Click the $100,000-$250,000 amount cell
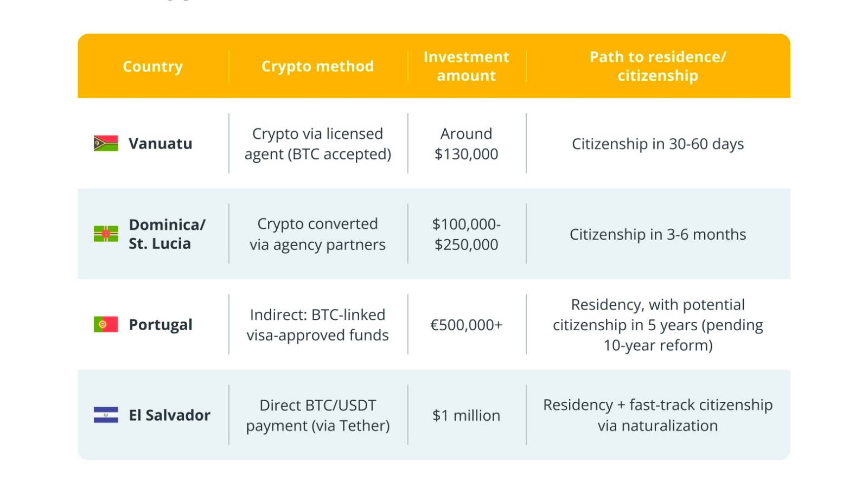Viewport: 868px width, 488px height. tap(466, 234)
